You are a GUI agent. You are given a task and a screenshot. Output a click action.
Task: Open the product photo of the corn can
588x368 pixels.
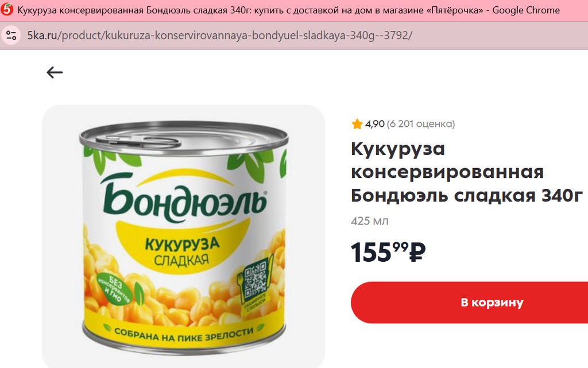coord(183,236)
